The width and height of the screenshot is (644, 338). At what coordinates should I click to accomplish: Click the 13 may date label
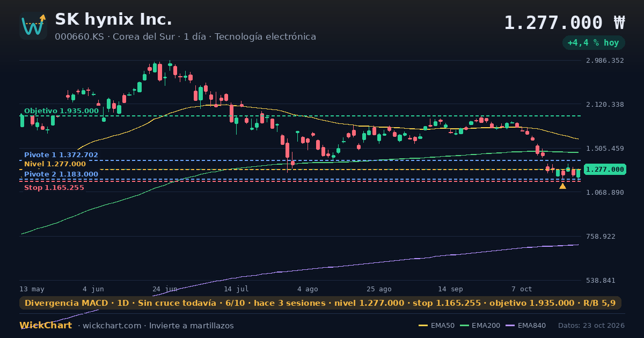tap(32, 289)
